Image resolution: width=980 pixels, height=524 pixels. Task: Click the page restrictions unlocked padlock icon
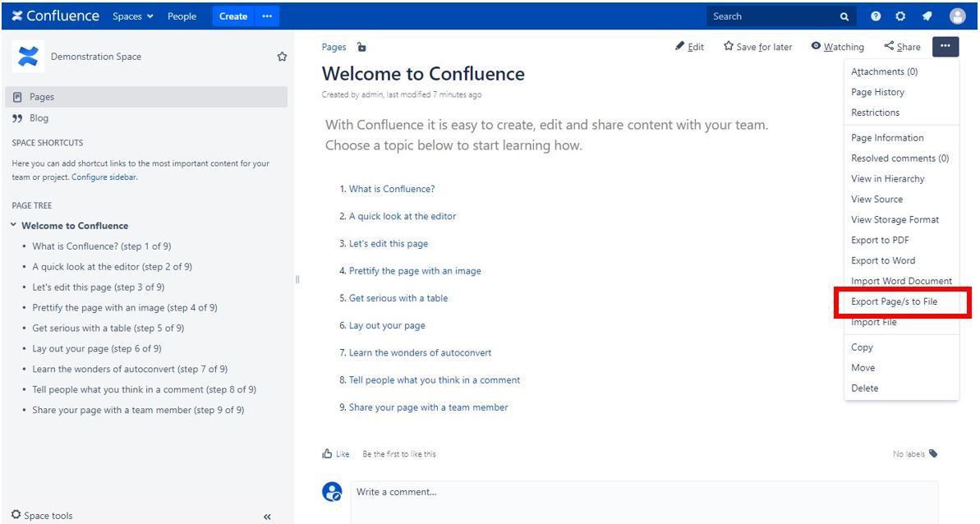[361, 47]
